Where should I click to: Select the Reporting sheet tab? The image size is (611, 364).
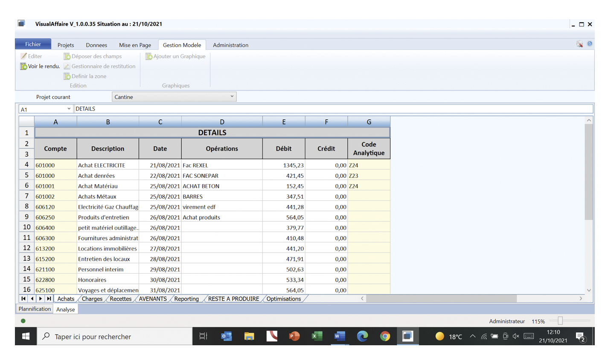[x=186, y=299]
